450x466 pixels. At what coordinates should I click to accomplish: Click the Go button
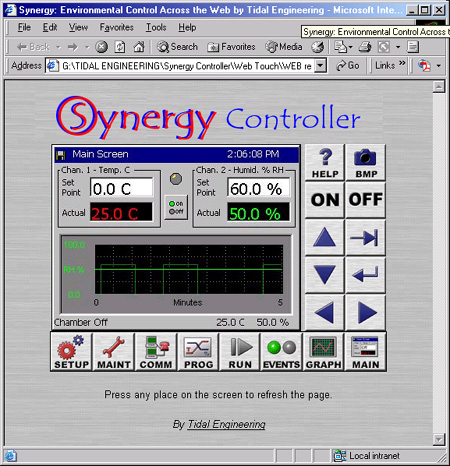348,66
